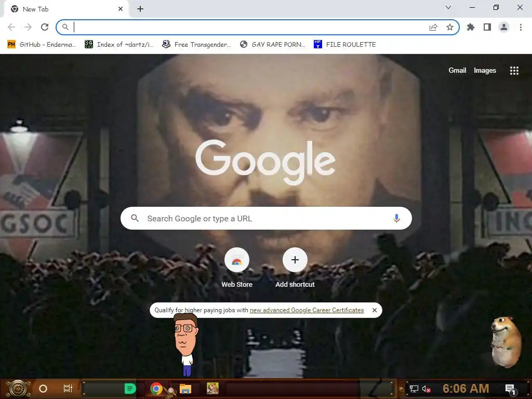Open the green chat app on taskbar
This screenshot has height=399, width=532.
tap(130, 389)
